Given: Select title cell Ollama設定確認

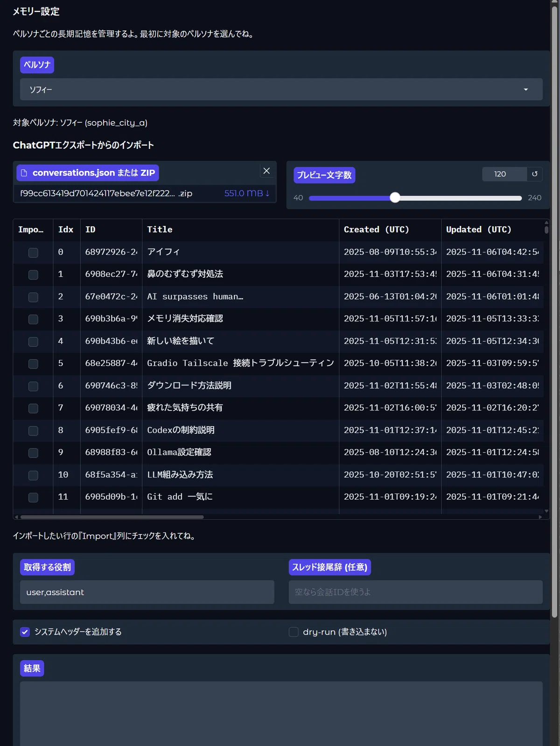Looking at the screenshot, I should [240, 452].
